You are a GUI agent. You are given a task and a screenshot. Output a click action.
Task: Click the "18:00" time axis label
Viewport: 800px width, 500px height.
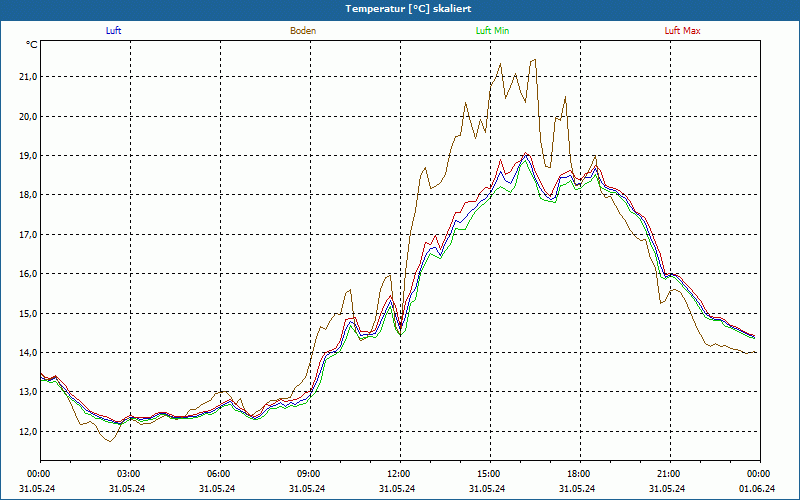pos(580,474)
